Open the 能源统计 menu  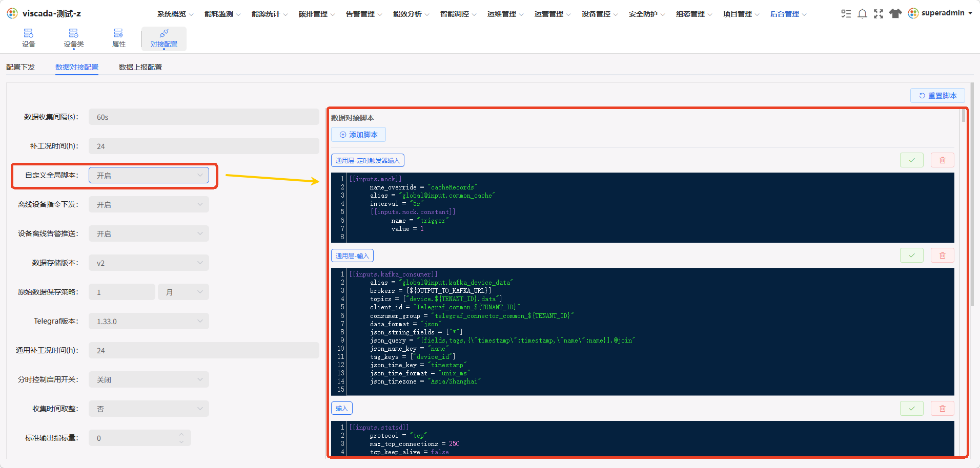coord(270,14)
